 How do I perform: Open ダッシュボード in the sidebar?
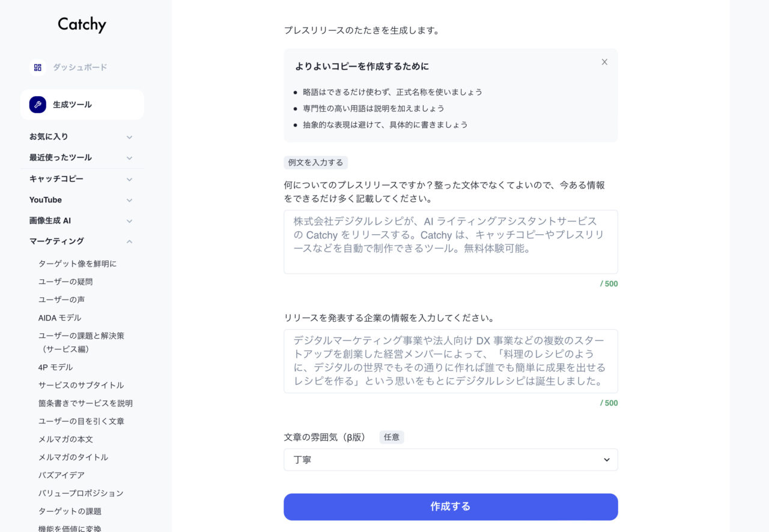click(80, 67)
